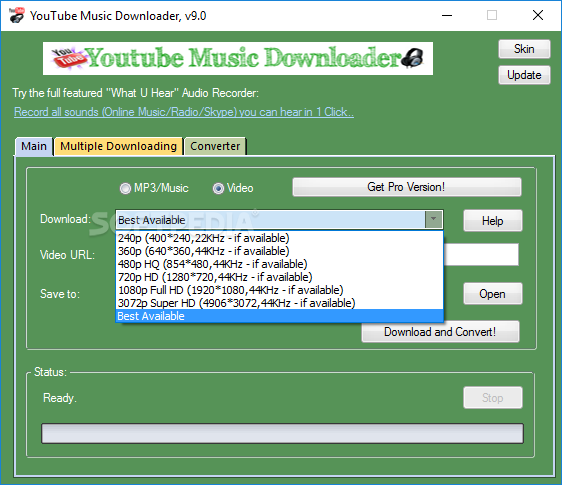Open Help

pyautogui.click(x=492, y=221)
